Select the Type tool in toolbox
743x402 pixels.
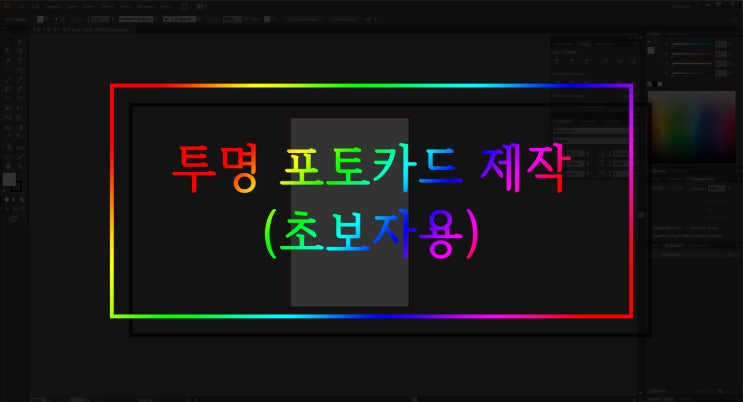(19, 61)
